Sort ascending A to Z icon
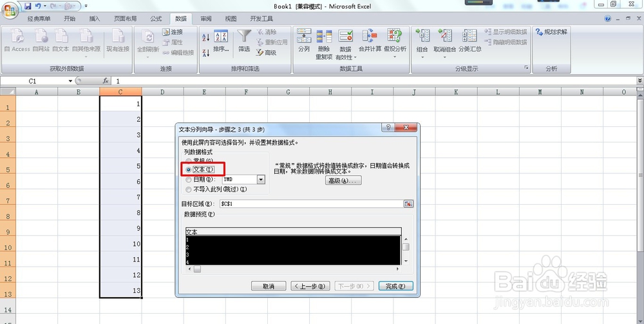The image size is (644, 324). (206, 37)
